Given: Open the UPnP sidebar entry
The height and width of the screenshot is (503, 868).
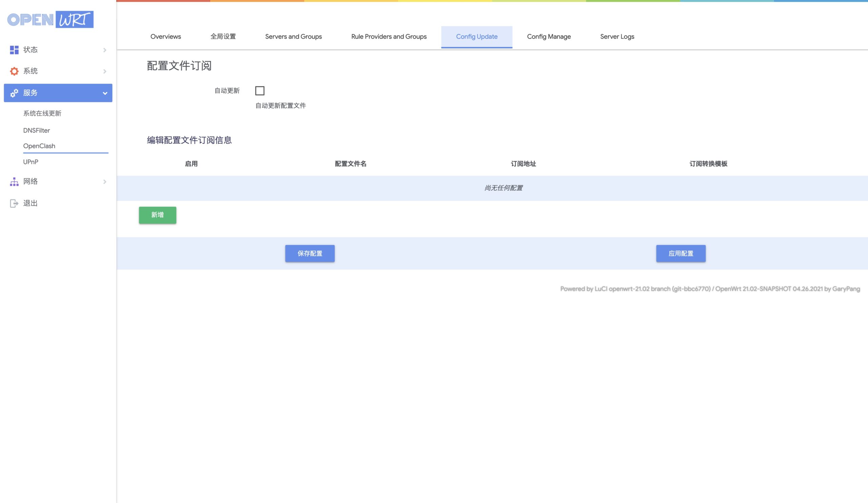Looking at the screenshot, I should 31,162.
